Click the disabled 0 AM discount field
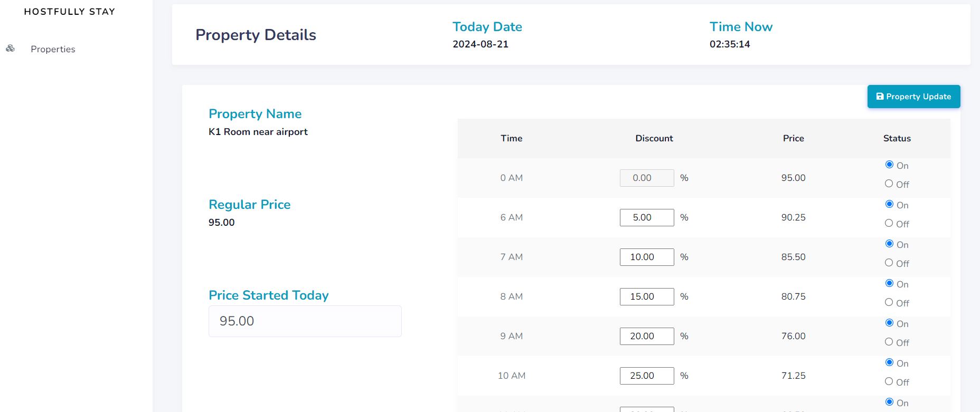The image size is (980, 412). point(646,178)
